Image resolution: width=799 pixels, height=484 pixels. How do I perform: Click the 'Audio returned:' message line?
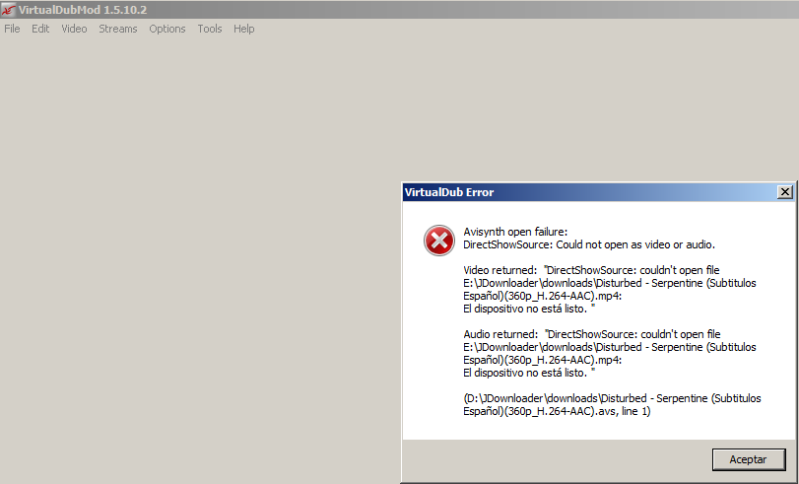(x=592, y=334)
